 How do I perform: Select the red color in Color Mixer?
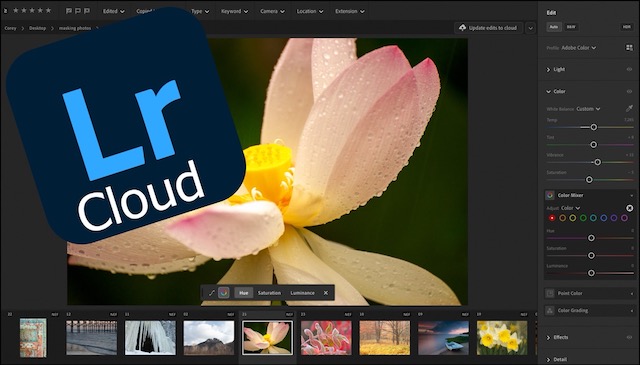tap(552, 218)
